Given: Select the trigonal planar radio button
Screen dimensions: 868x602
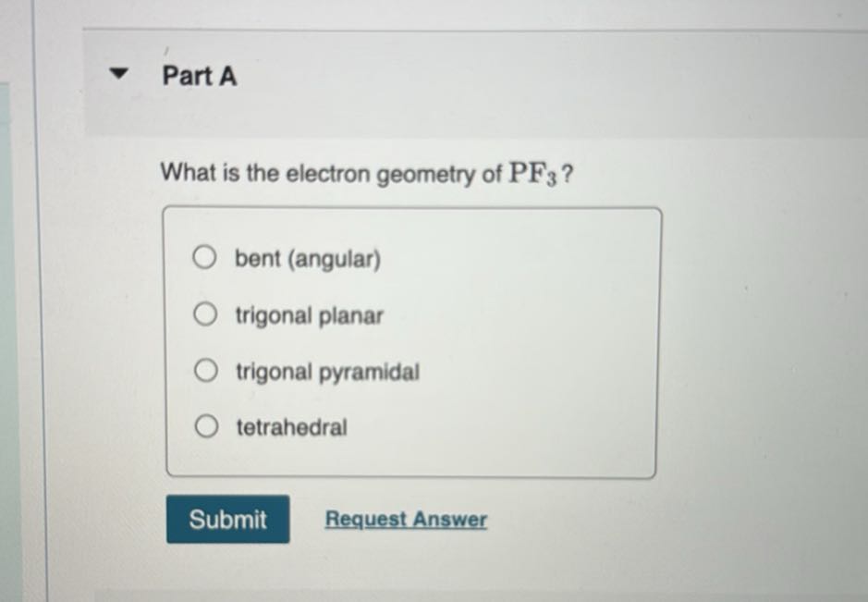Looking at the screenshot, I should point(204,313).
